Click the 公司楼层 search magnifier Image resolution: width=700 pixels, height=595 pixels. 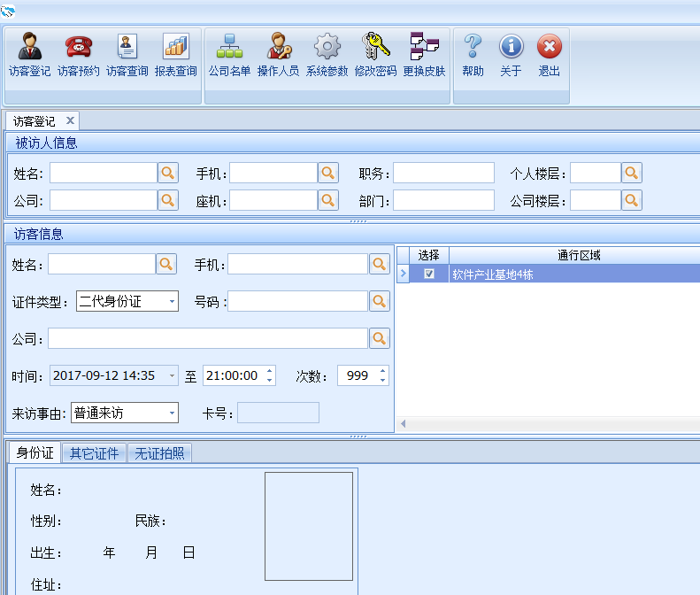632,200
